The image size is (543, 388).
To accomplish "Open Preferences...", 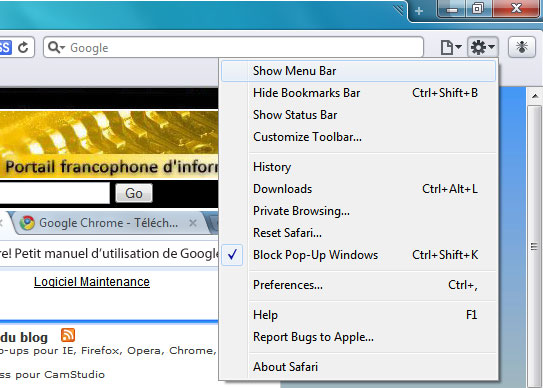I will 358,285.
